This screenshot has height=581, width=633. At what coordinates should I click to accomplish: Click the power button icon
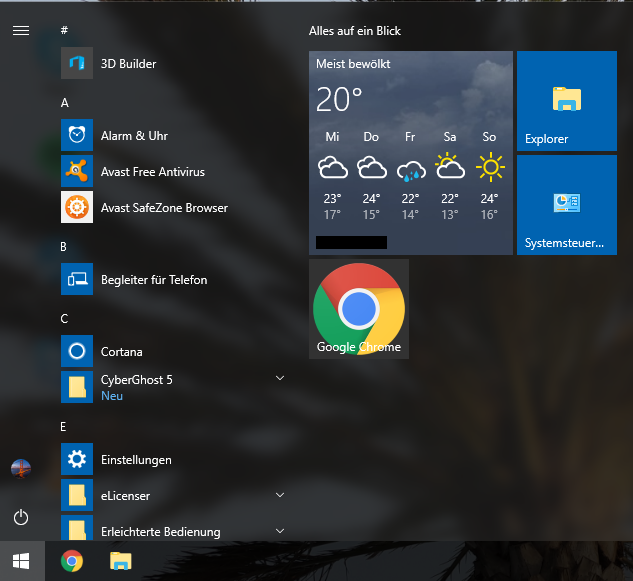pyautogui.click(x=21, y=517)
